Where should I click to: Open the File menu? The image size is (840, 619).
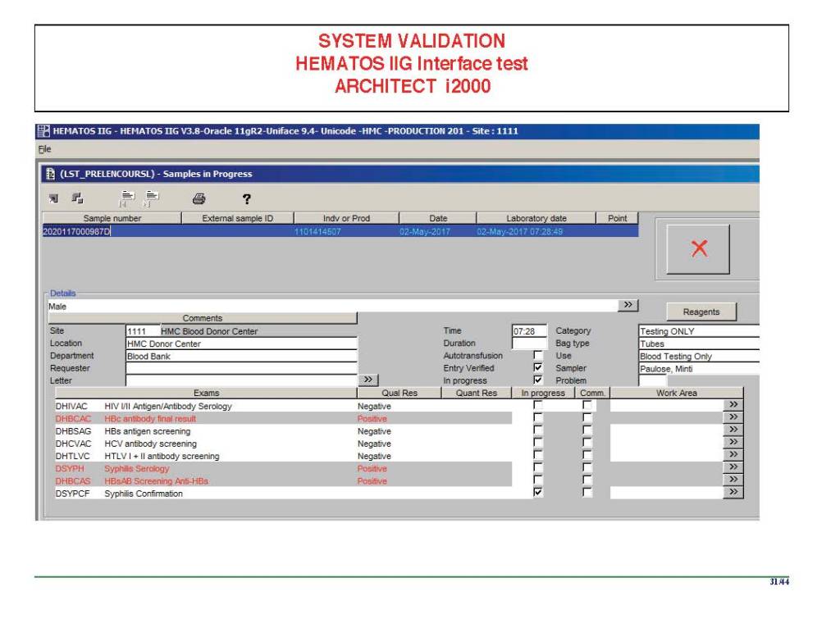click(44, 149)
